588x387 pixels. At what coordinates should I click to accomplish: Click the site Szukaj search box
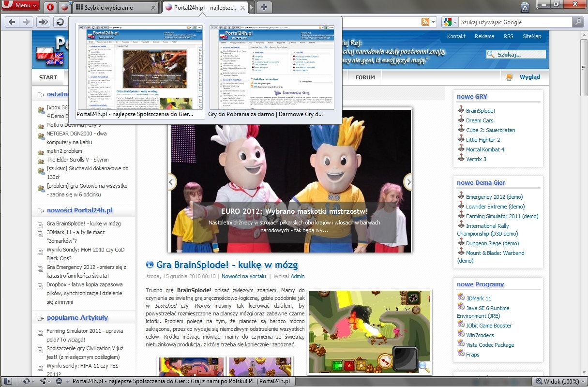click(x=516, y=55)
